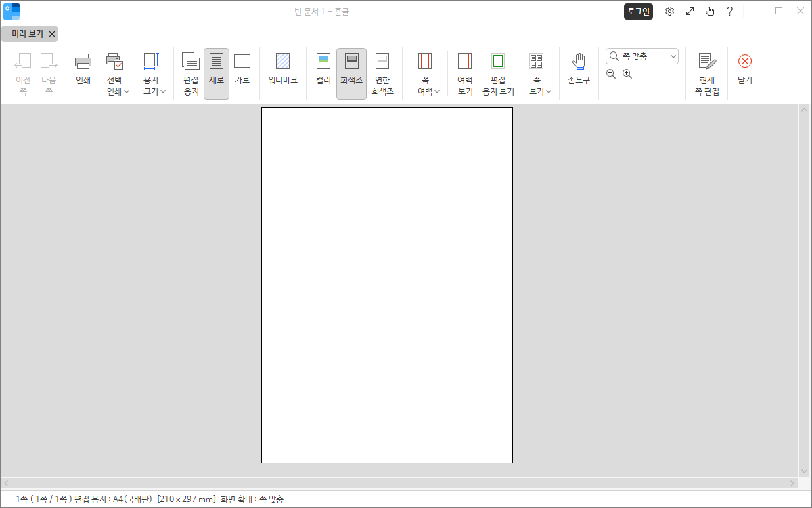The image size is (812, 508).
Task: Toggle Grayscale (회색조) preview mode
Action: click(351, 74)
